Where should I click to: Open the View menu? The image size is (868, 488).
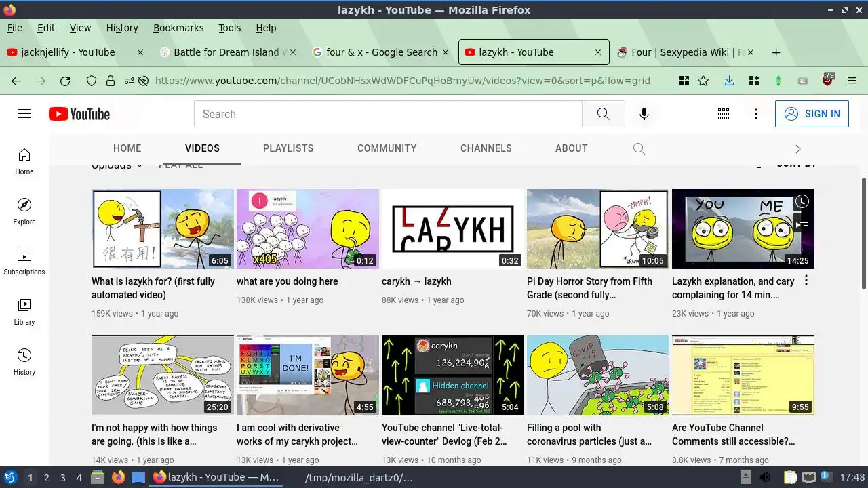tap(80, 28)
